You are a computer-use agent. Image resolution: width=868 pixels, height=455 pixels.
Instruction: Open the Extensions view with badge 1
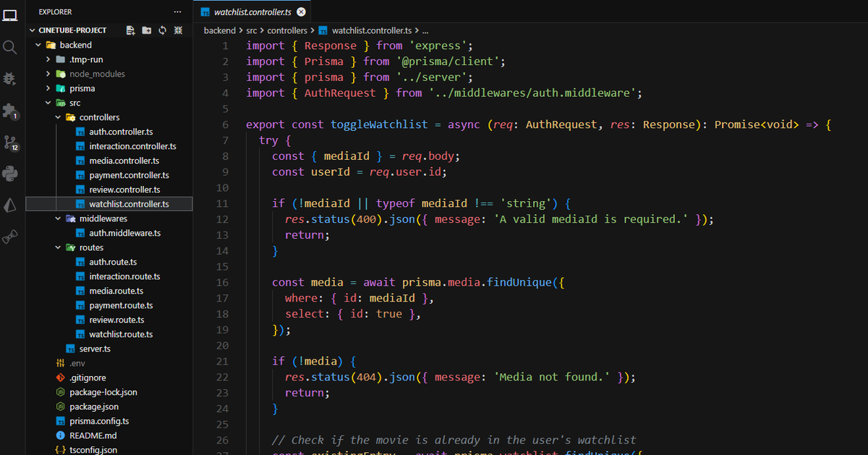pos(10,111)
